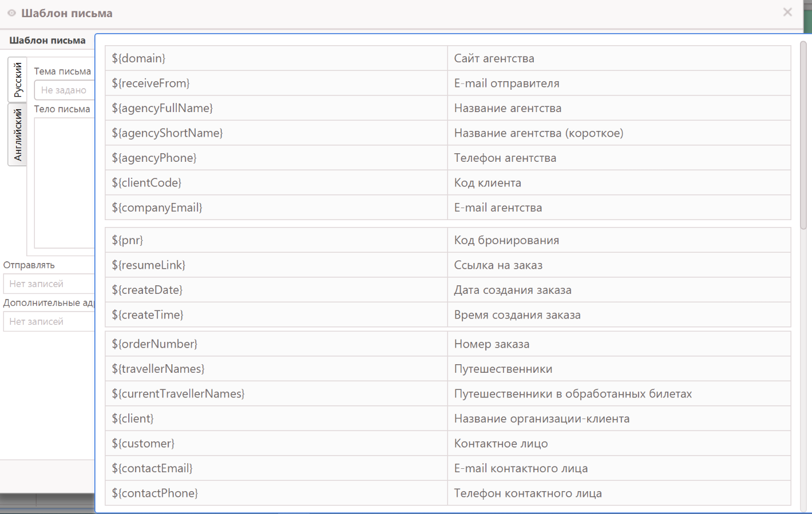The height and width of the screenshot is (514, 812).
Task: Open the Отправлять dropdown field
Action: pyautogui.click(x=49, y=284)
